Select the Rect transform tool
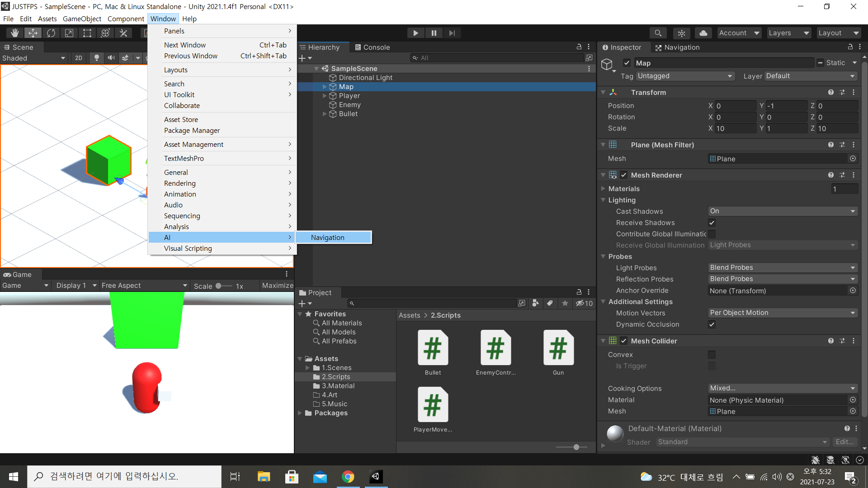868x488 pixels. click(x=87, y=33)
